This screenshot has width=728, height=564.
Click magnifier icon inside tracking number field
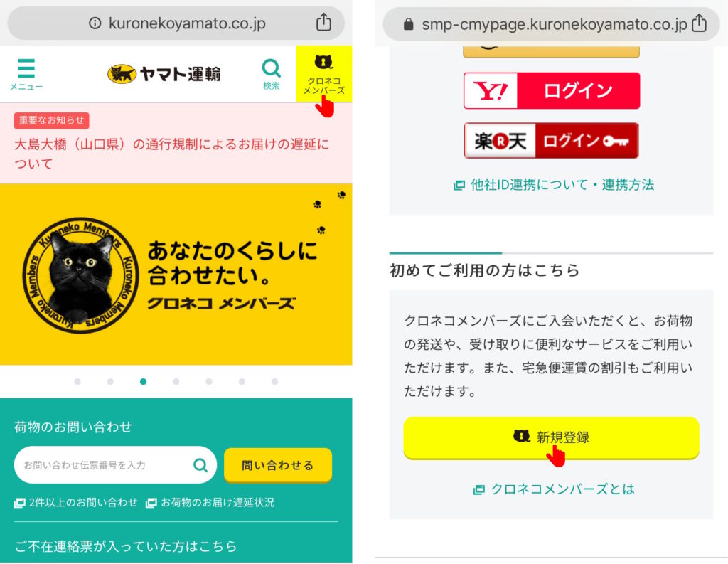[x=200, y=464]
